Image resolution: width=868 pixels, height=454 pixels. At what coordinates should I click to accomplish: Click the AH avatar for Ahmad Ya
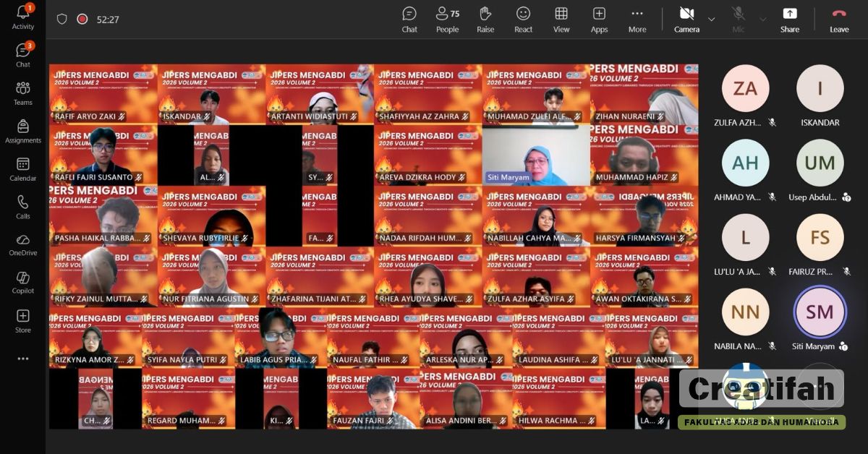(x=745, y=163)
